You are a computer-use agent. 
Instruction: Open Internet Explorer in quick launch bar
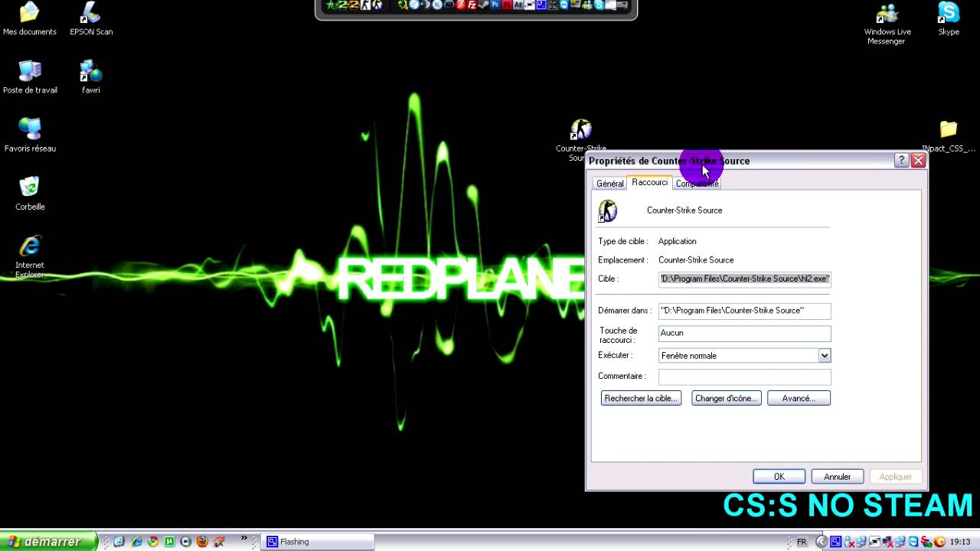pyautogui.click(x=136, y=542)
